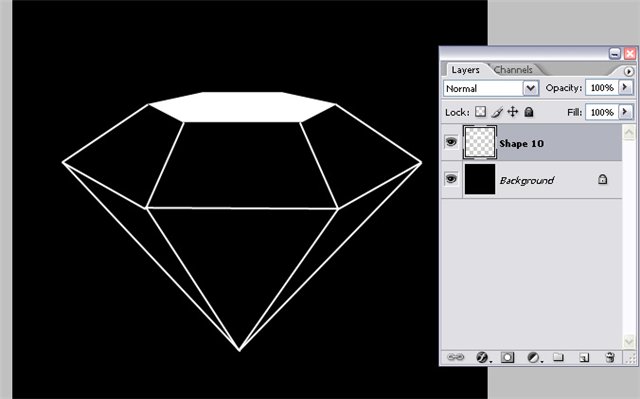Click Shape 10 layer thumbnail
The height and width of the screenshot is (399, 640).
pos(480,142)
